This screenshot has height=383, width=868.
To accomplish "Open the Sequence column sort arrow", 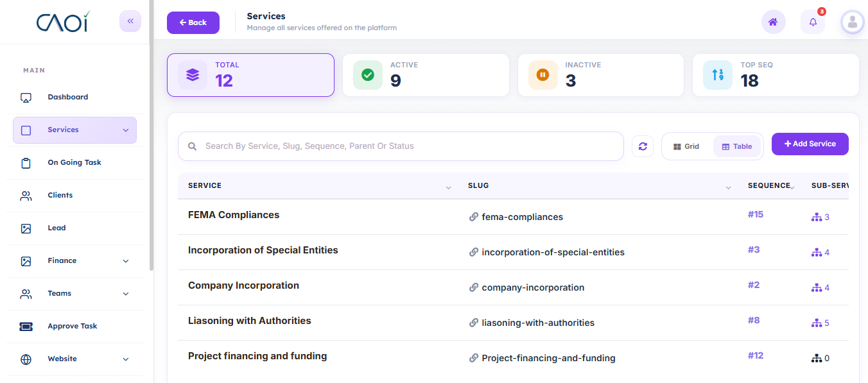I will click(793, 187).
